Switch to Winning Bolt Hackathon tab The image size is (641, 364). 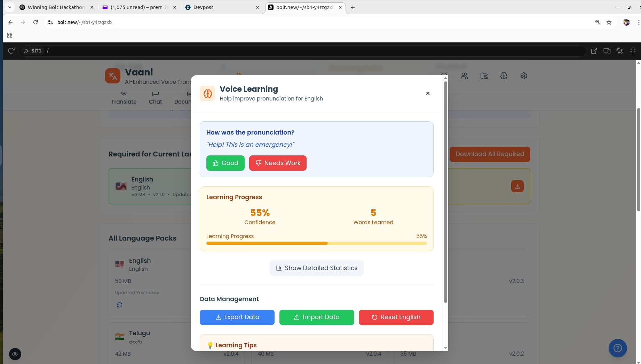[56, 7]
